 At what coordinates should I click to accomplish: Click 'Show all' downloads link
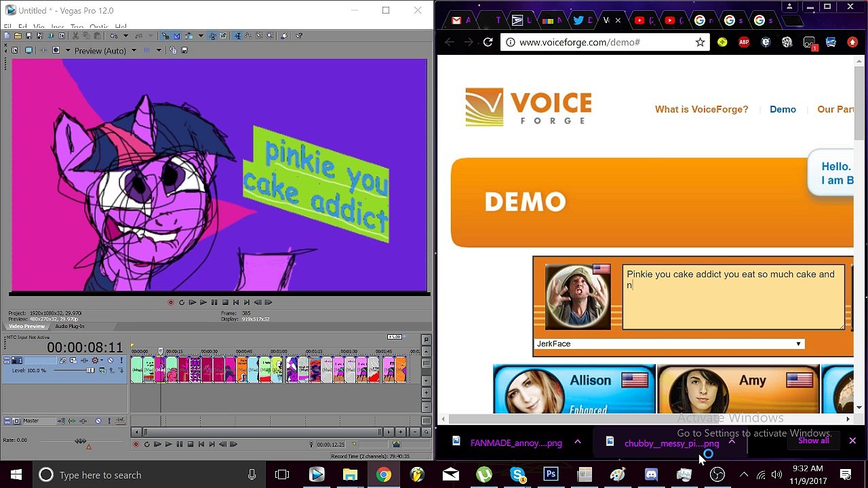click(x=814, y=441)
